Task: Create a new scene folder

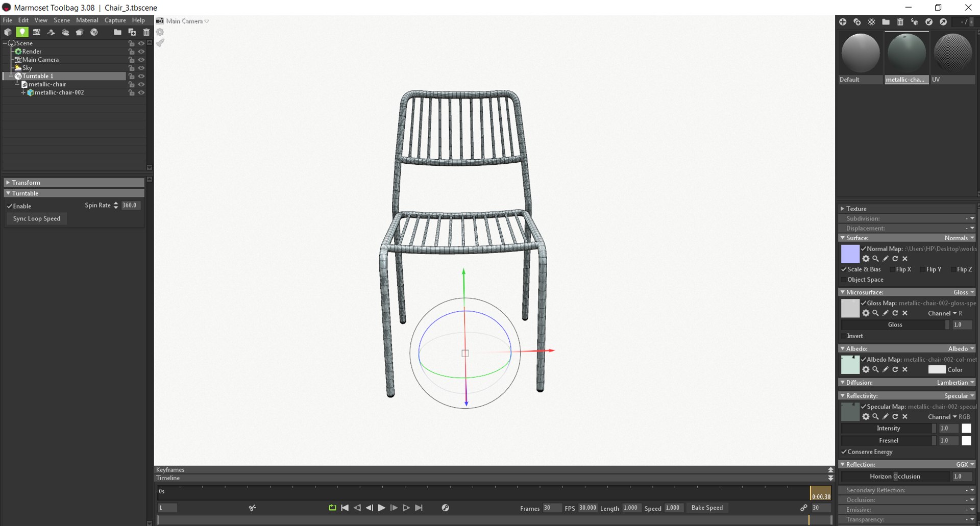Action: 117,32
